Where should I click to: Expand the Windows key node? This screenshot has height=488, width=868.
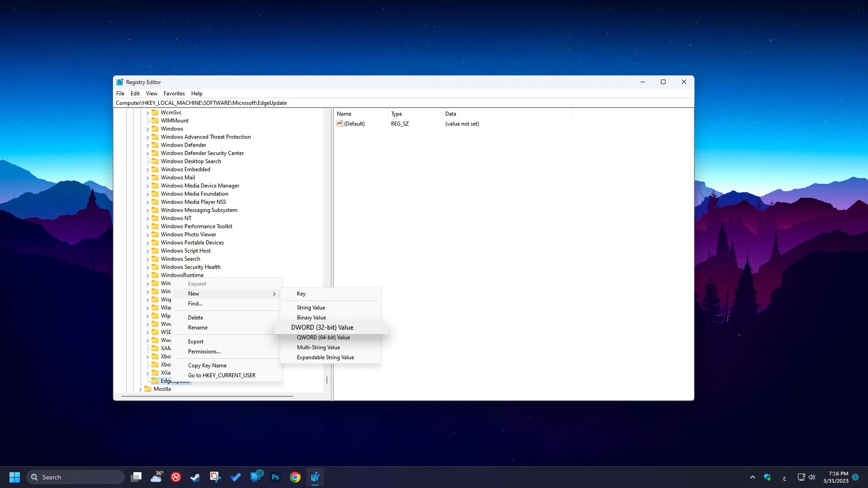(147, 129)
